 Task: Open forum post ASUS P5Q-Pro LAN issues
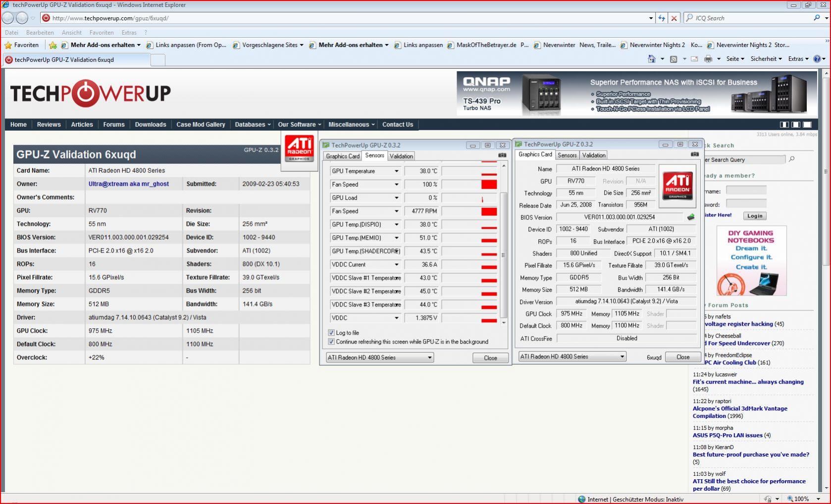727,435
